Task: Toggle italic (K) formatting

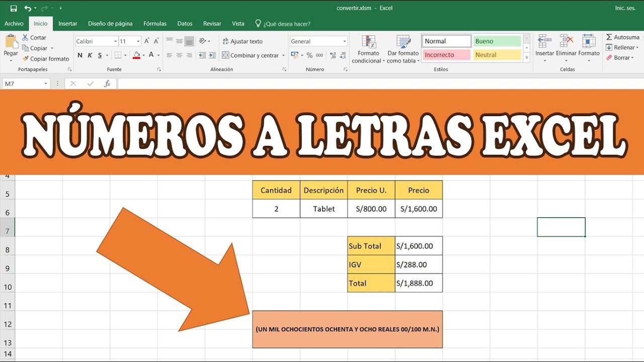Action: pyautogui.click(x=90, y=55)
